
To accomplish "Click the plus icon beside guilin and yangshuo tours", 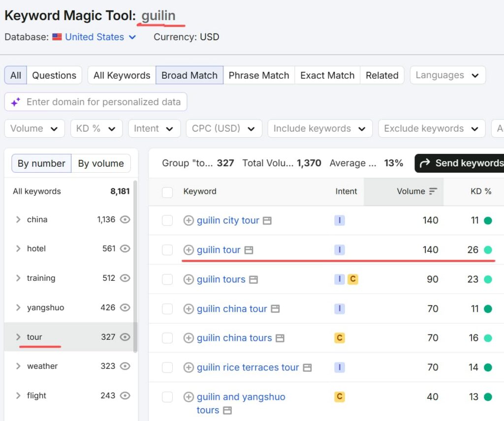I will (x=189, y=397).
